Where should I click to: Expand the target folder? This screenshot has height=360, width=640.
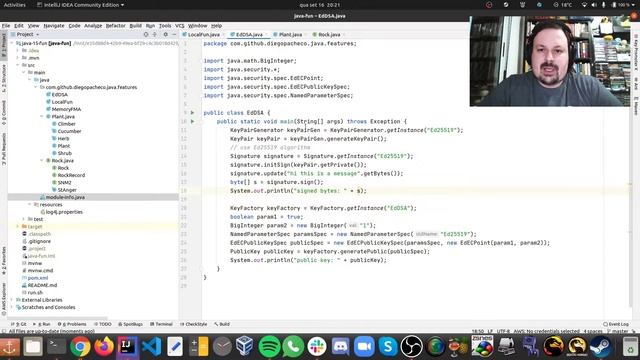18,227
